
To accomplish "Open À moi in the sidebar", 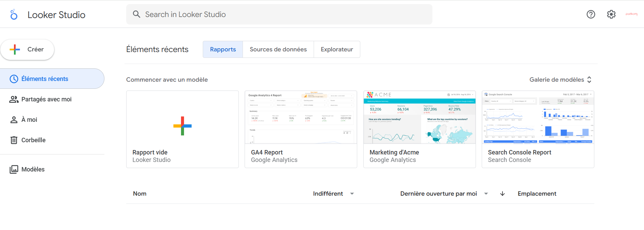I will coord(52,120).
